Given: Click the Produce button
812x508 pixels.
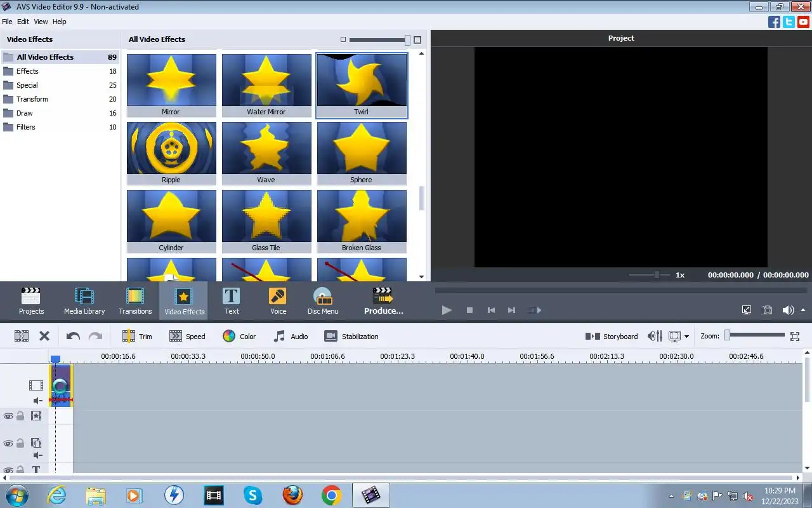Looking at the screenshot, I should click(384, 300).
